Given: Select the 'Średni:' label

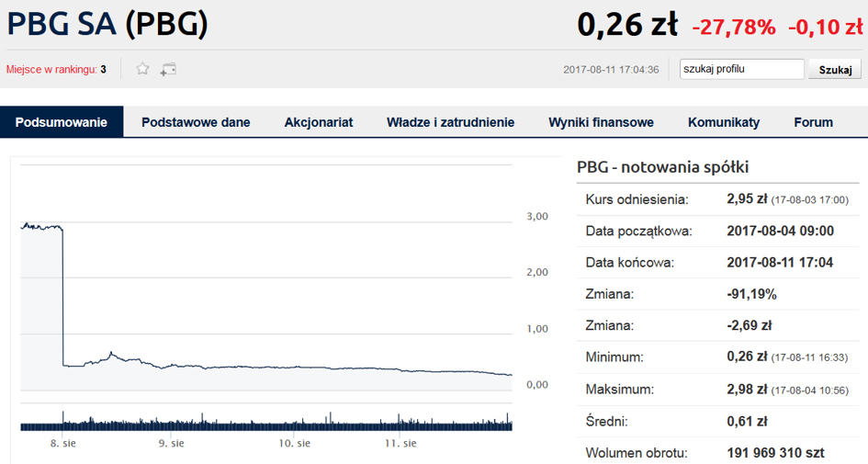Looking at the screenshot, I should tap(607, 422).
